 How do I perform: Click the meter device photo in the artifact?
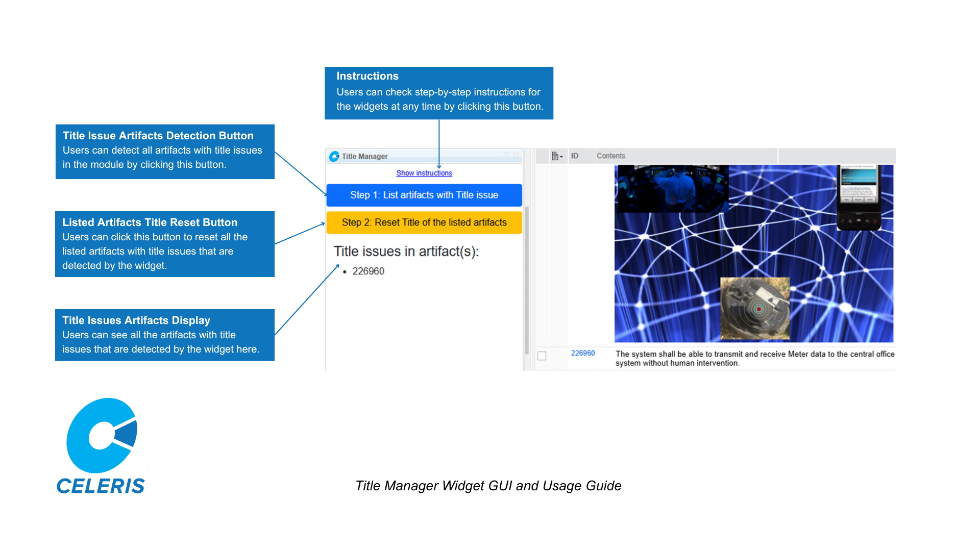tap(754, 308)
